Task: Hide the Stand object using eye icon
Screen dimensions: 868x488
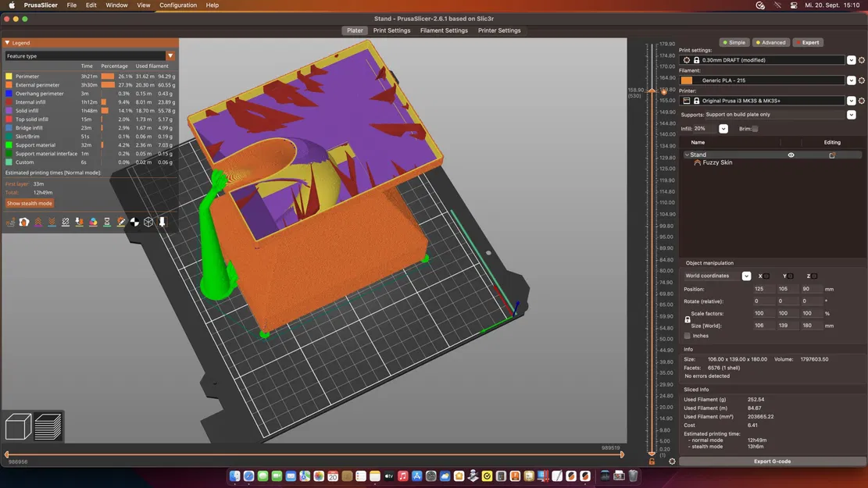Action: tap(791, 155)
